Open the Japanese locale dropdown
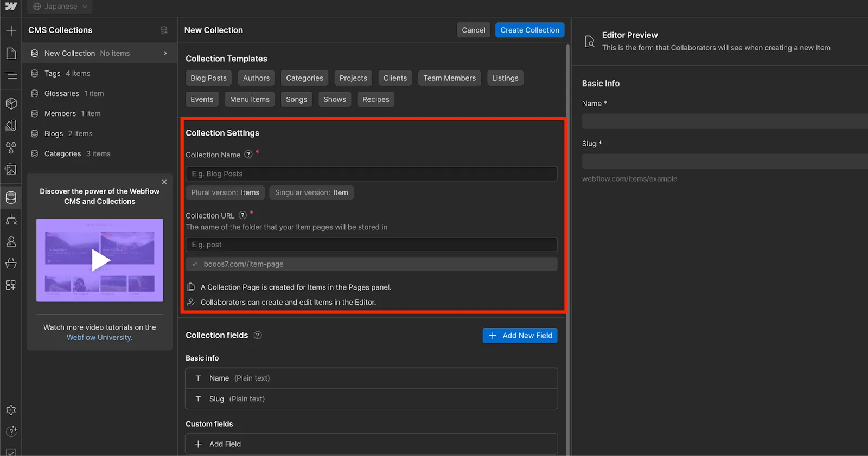868x456 pixels. 60,7
